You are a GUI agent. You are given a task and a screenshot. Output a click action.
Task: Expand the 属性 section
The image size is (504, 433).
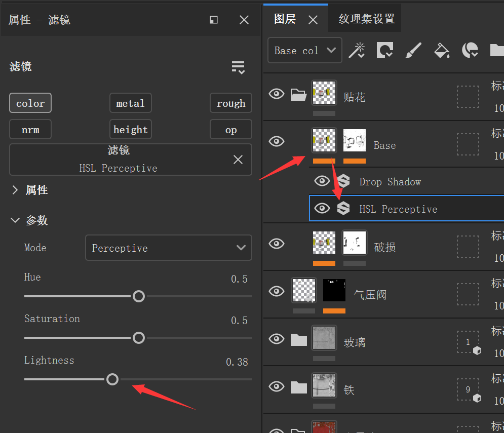pos(14,190)
